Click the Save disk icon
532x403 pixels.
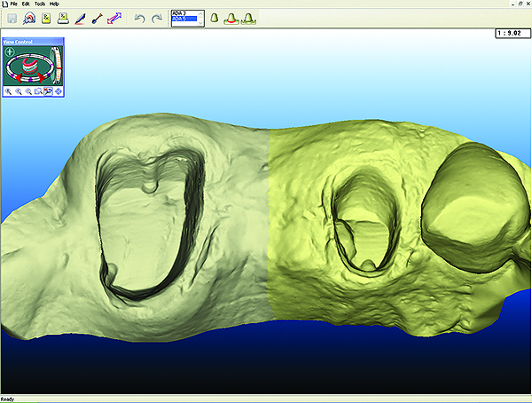click(12, 18)
